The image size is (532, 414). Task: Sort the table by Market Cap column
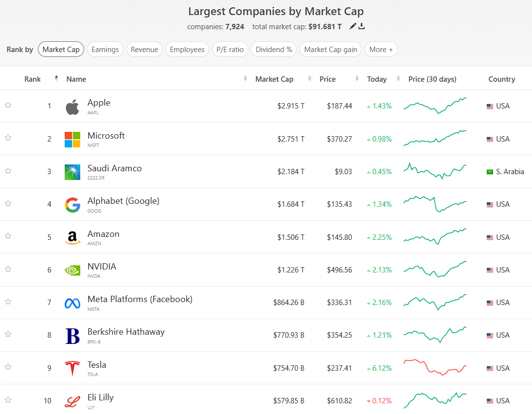pyautogui.click(x=274, y=79)
